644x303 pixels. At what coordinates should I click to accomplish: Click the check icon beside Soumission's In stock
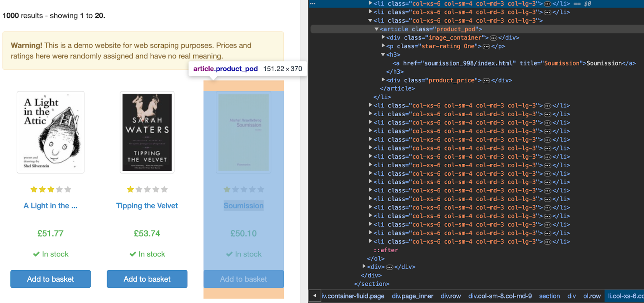click(229, 254)
